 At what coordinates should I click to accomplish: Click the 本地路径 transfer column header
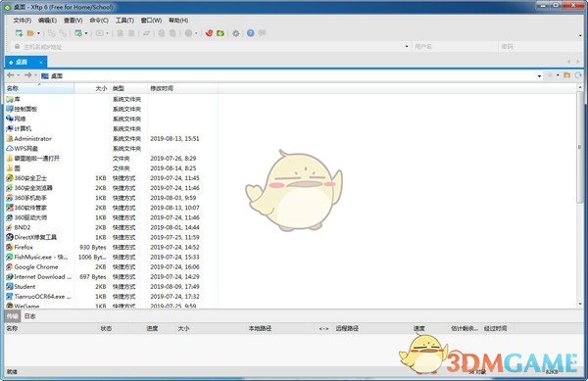260,328
